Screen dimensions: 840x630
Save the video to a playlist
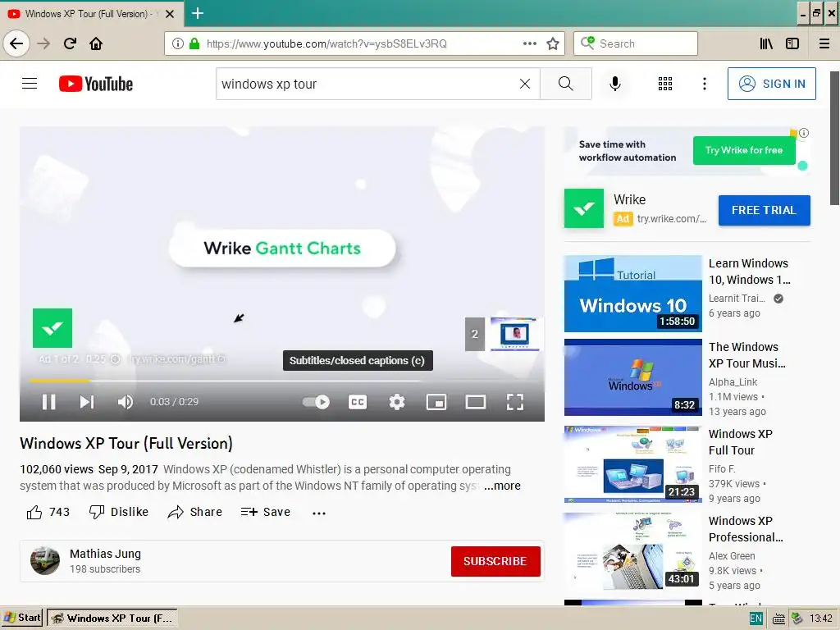click(x=266, y=512)
